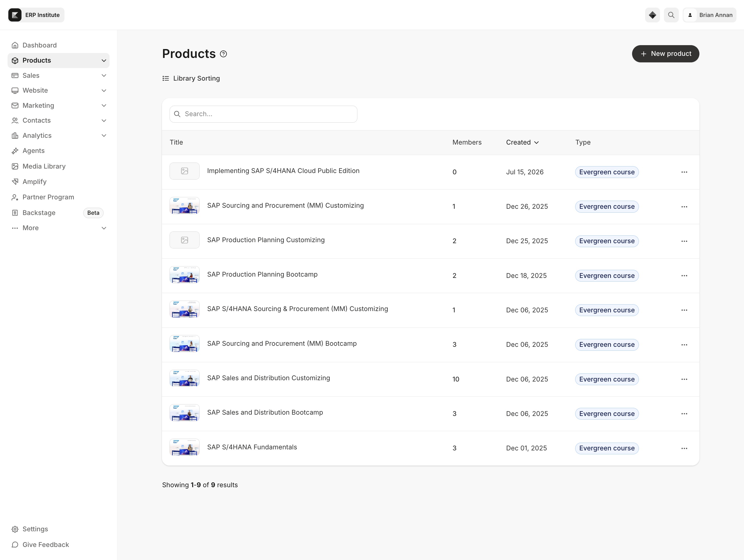Click the Website monitor icon in sidebar
This screenshot has width=744, height=560.
click(15, 91)
